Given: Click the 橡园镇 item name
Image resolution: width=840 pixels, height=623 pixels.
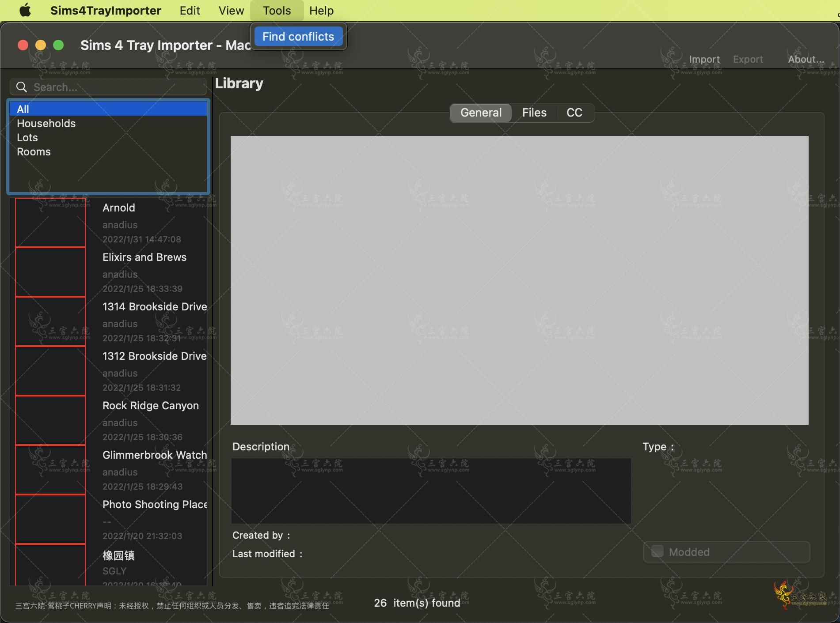Looking at the screenshot, I should click(118, 555).
